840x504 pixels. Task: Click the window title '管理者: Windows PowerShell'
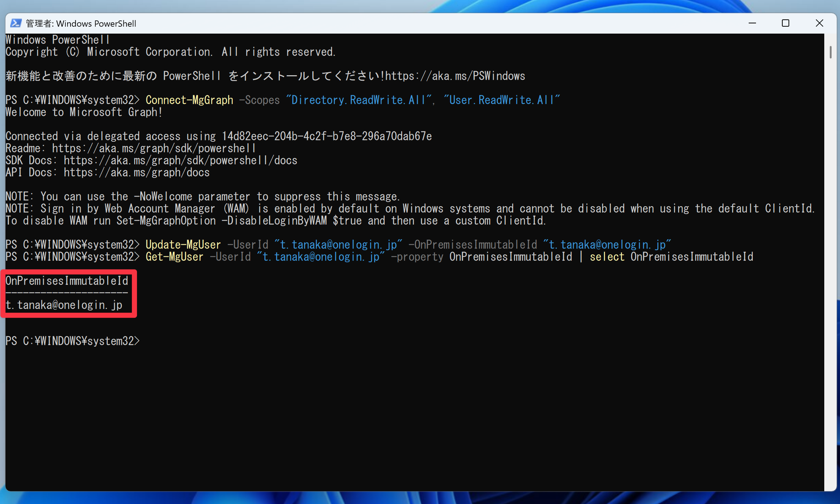coord(81,24)
